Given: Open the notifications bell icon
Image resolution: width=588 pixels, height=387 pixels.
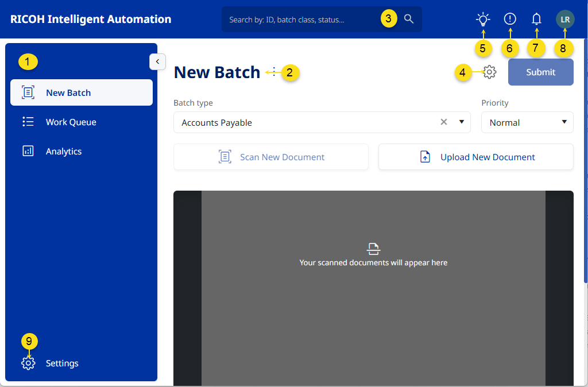Looking at the screenshot, I should click(536, 20).
